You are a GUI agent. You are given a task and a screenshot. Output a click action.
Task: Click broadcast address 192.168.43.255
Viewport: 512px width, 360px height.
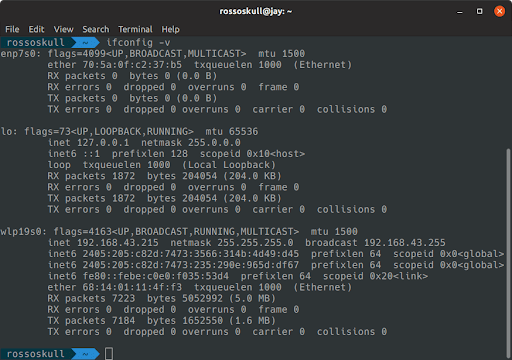pos(405,243)
